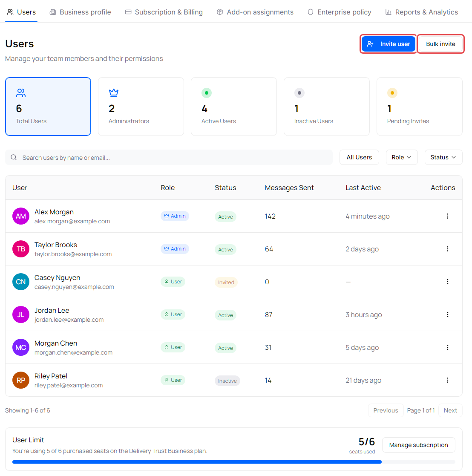Click '4 minutes ago' last active value
The width and height of the screenshot is (472, 476).
[x=367, y=216]
